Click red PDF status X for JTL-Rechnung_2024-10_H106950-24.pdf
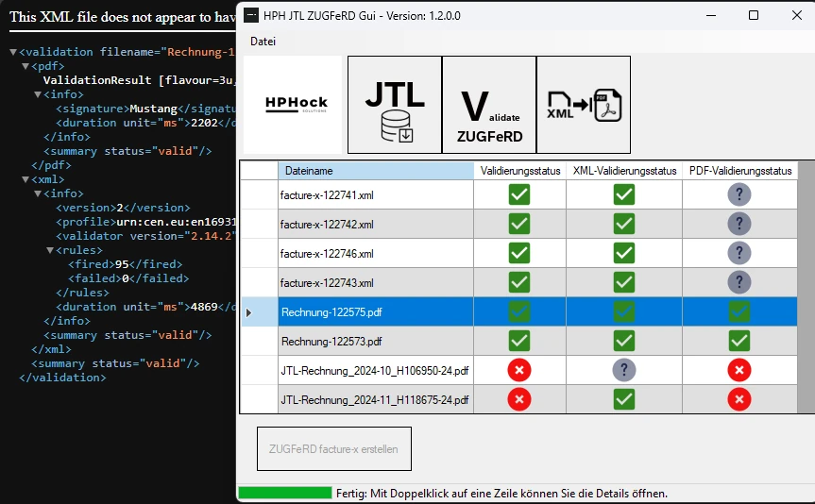 point(739,371)
